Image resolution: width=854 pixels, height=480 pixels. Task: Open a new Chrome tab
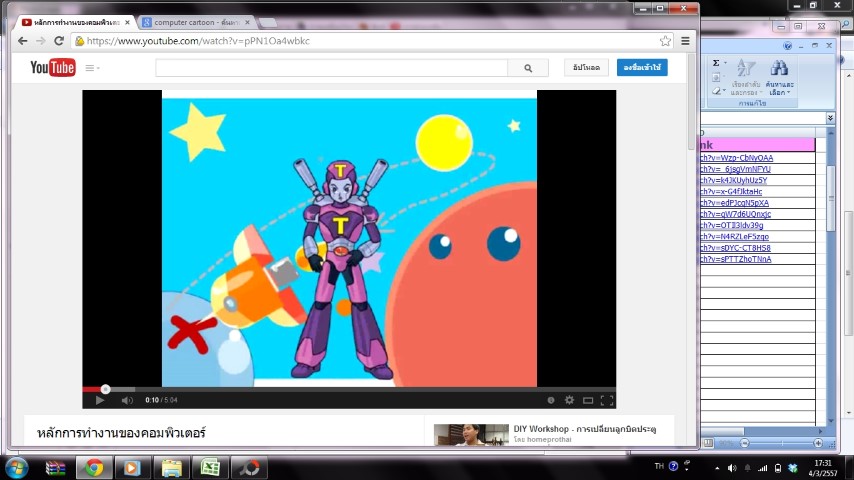(267, 22)
